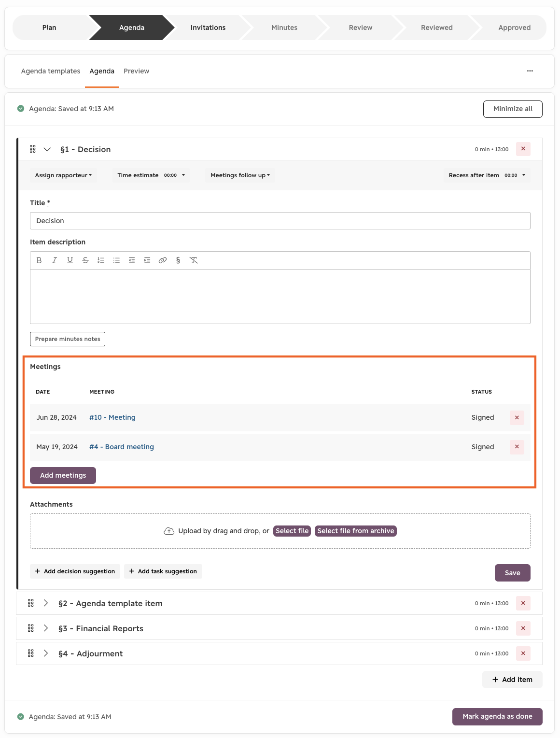Viewport: 560px width, 738px height.
Task: Add decision suggestion
Action: click(x=75, y=571)
